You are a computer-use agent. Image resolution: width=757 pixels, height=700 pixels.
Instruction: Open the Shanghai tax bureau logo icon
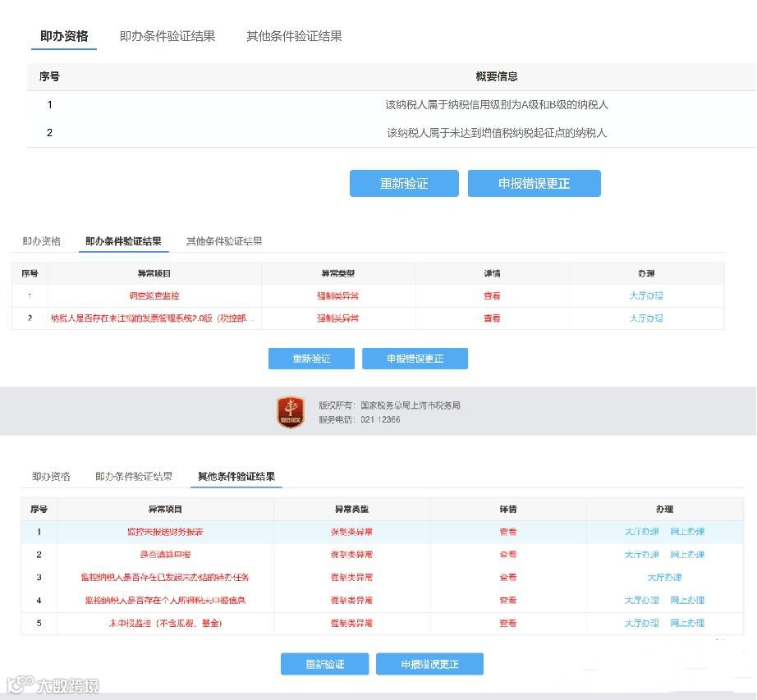[291, 411]
